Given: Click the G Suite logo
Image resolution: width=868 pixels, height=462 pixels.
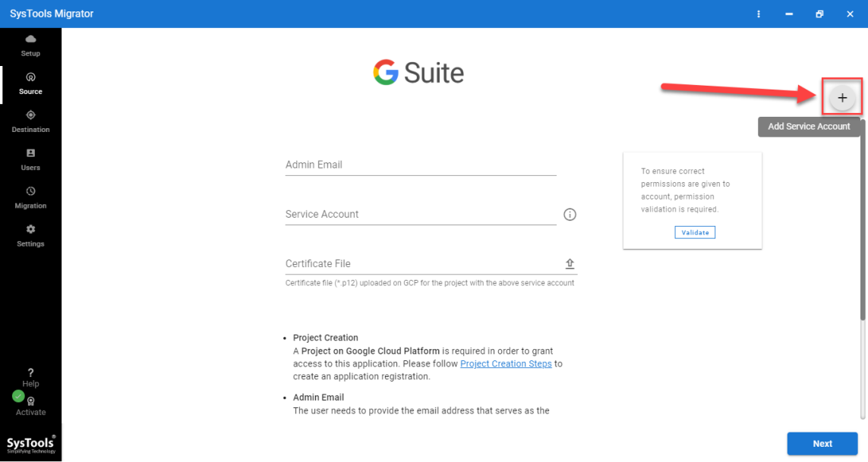Looking at the screenshot, I should click(x=418, y=73).
